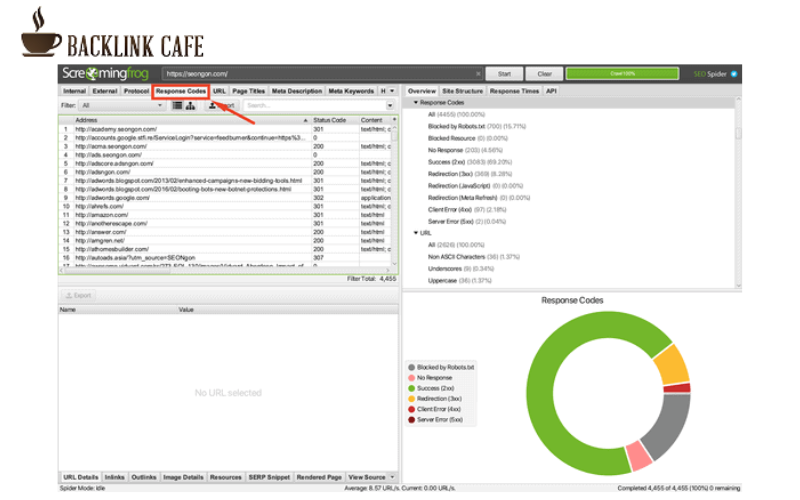Viewport: 800px width, 500px height.
Task: Select Blocked by Robots.txt overview item
Action: click(x=477, y=127)
